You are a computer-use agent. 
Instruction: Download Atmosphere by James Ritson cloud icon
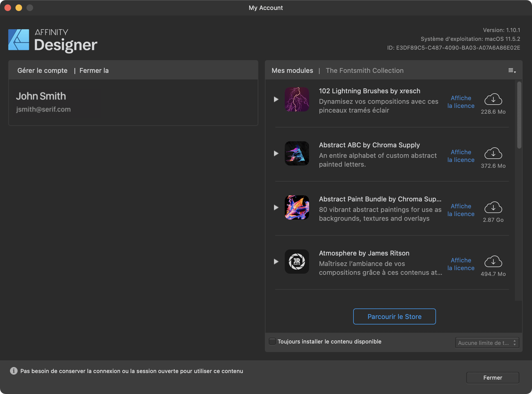493,262
